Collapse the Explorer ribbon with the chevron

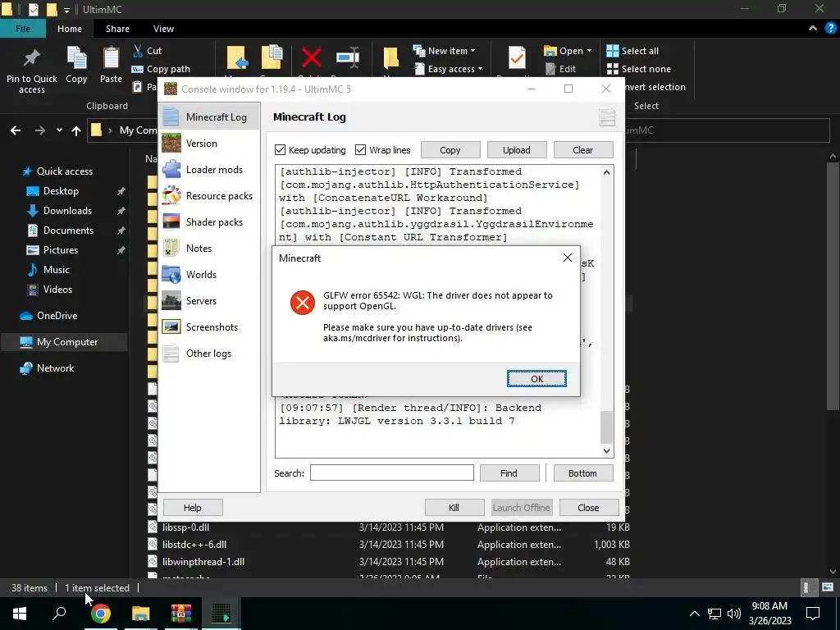(x=813, y=29)
